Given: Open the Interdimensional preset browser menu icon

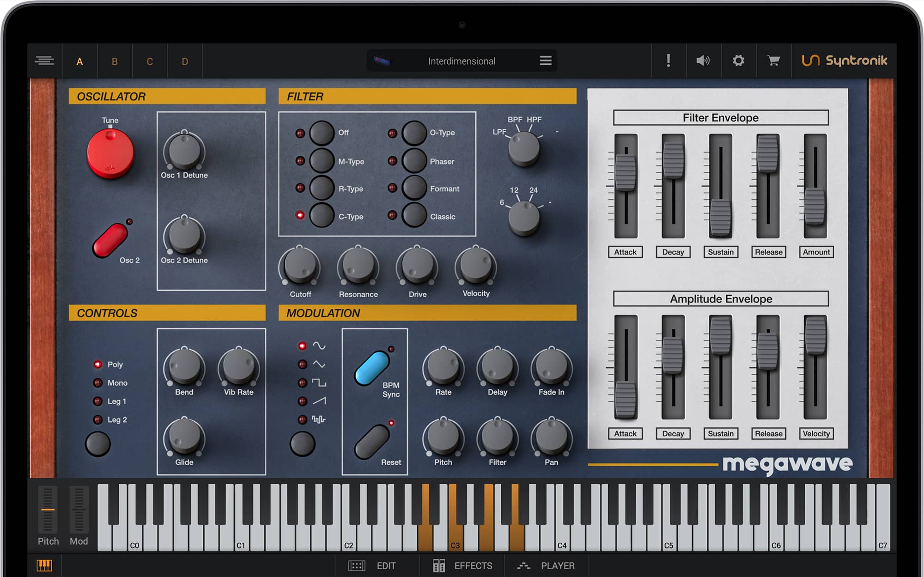Looking at the screenshot, I should click(x=545, y=61).
